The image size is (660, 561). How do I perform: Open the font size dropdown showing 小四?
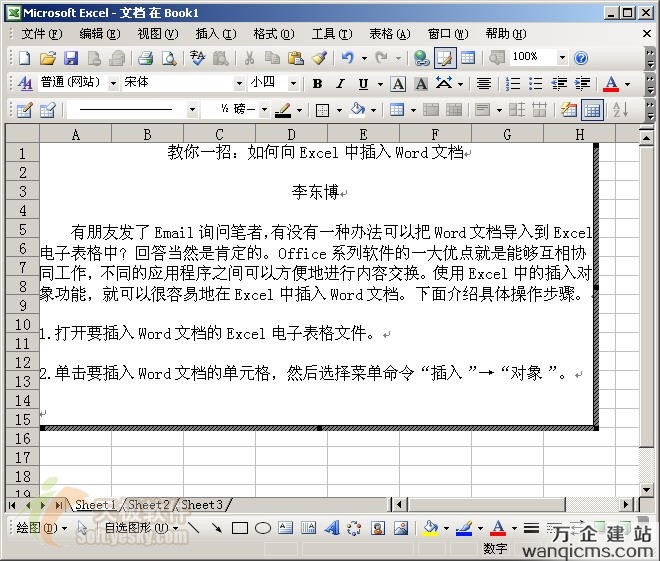coord(293,83)
